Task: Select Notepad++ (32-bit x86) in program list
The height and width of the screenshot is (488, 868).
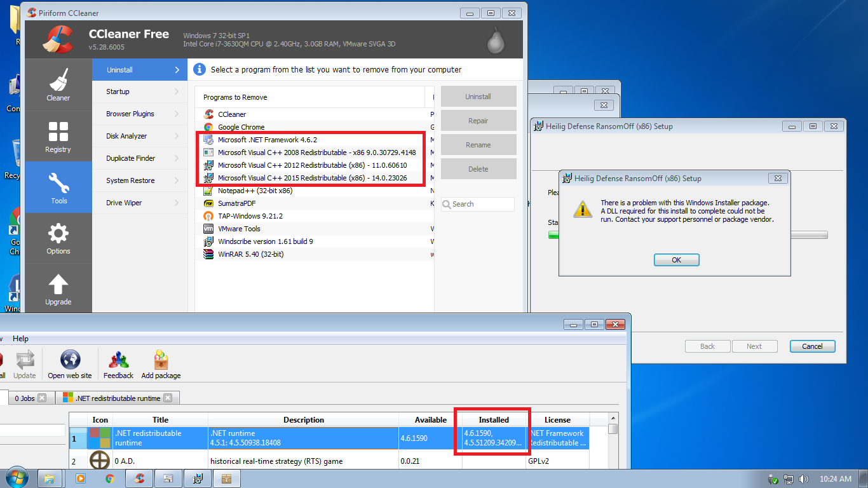Action: tap(255, 191)
